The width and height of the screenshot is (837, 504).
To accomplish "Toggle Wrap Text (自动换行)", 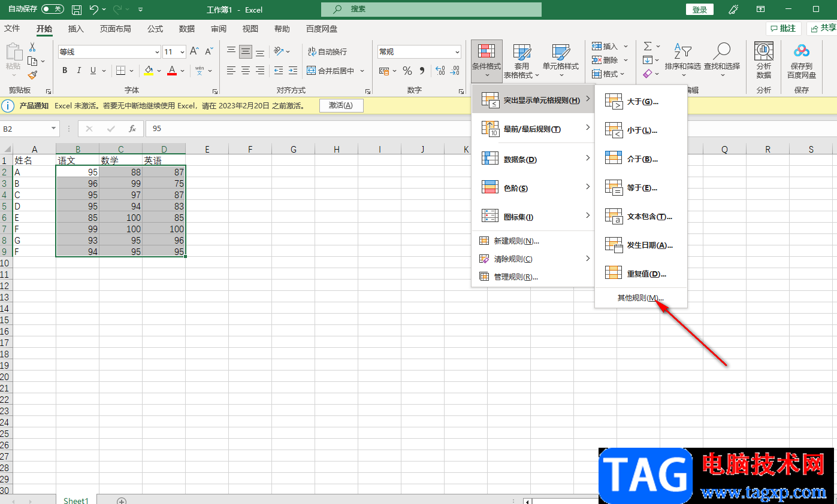I will 327,51.
